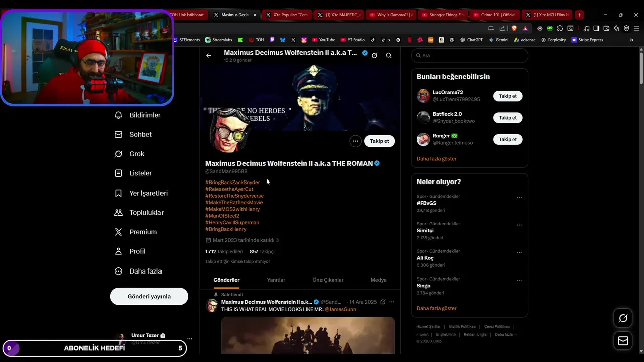
Task: Switch to the Yanıtlar tab
Action: pyautogui.click(x=276, y=280)
